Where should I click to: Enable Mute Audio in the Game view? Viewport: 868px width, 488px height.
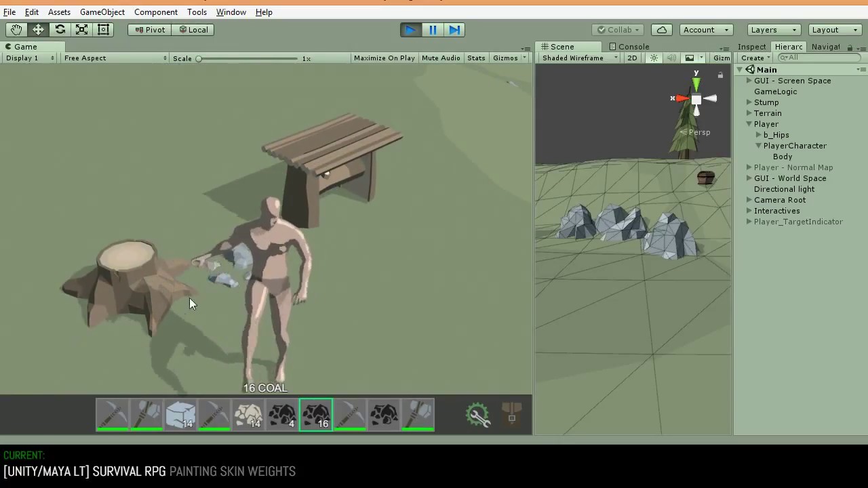tap(441, 58)
